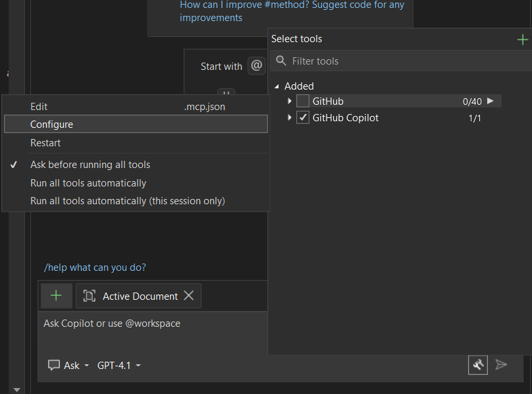Image resolution: width=532 pixels, height=394 pixels.
Task: Click the send message arrow icon
Action: [x=501, y=364]
